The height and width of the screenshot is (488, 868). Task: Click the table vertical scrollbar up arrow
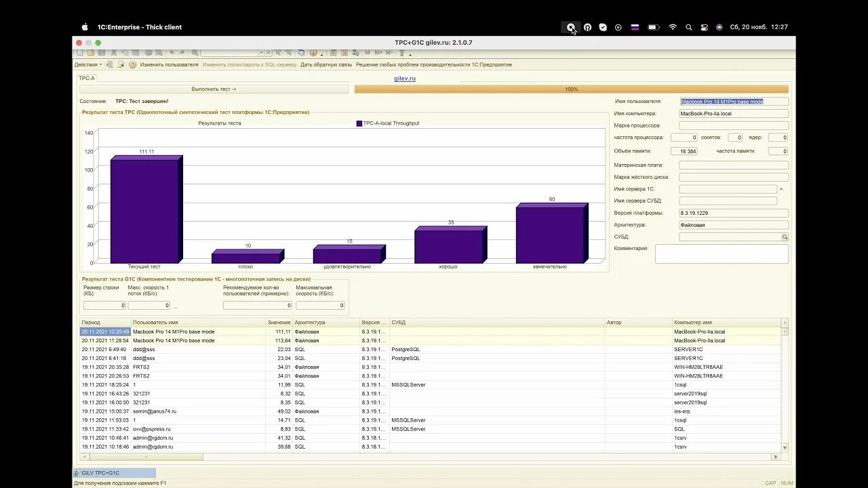tap(785, 323)
